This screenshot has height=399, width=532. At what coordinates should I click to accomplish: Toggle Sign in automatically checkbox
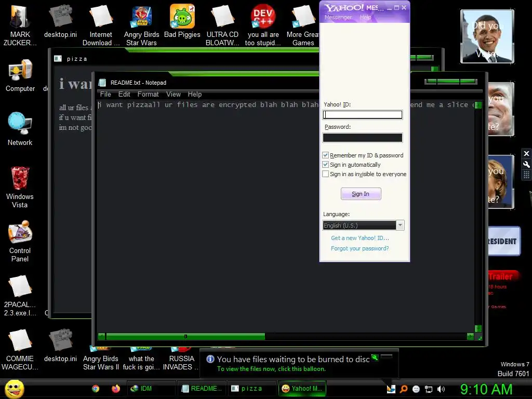point(325,165)
